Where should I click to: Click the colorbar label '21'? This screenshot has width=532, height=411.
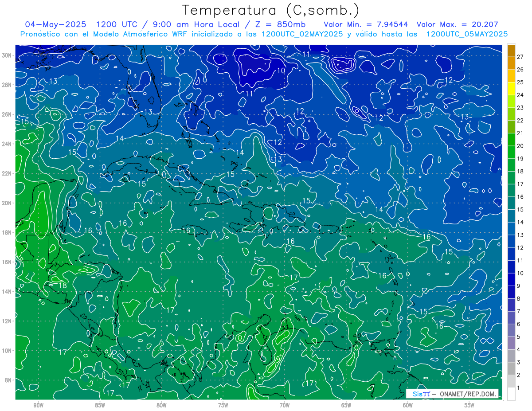520,133
